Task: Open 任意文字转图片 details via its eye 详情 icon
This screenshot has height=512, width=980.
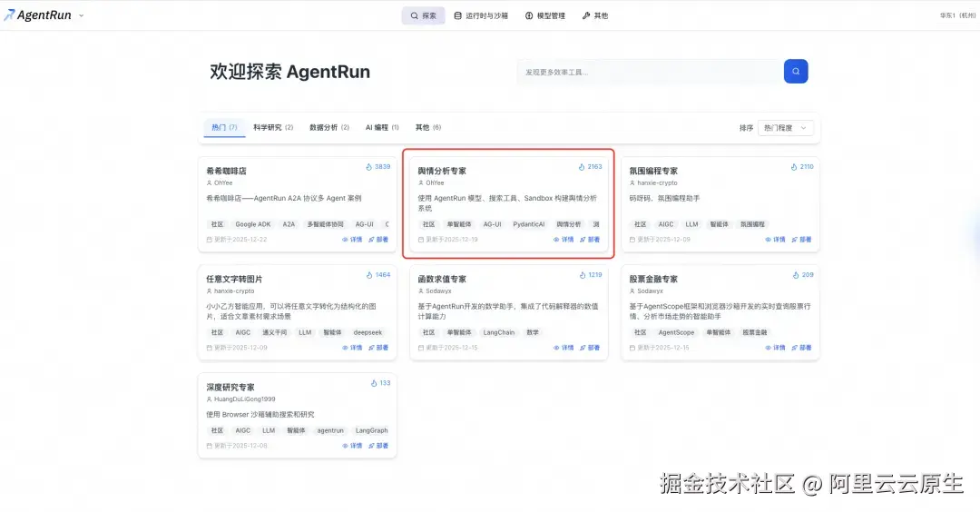Action: coord(352,348)
